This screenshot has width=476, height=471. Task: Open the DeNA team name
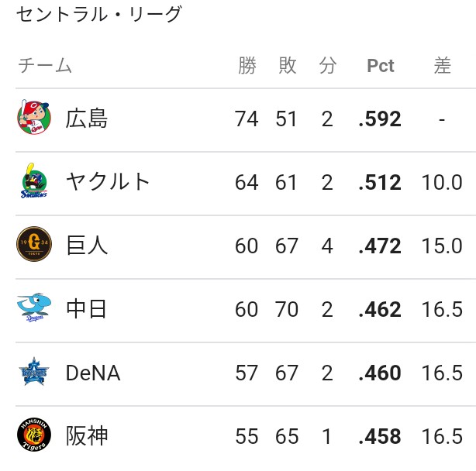click(x=93, y=373)
